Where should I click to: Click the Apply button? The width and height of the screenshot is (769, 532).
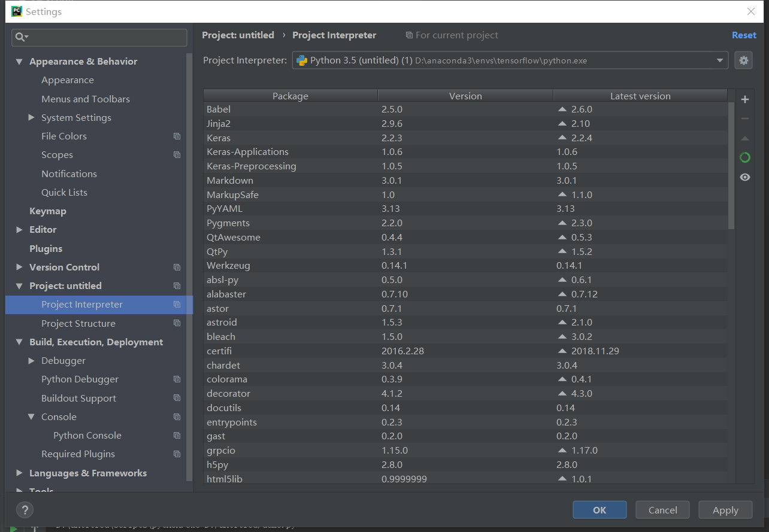(725, 510)
